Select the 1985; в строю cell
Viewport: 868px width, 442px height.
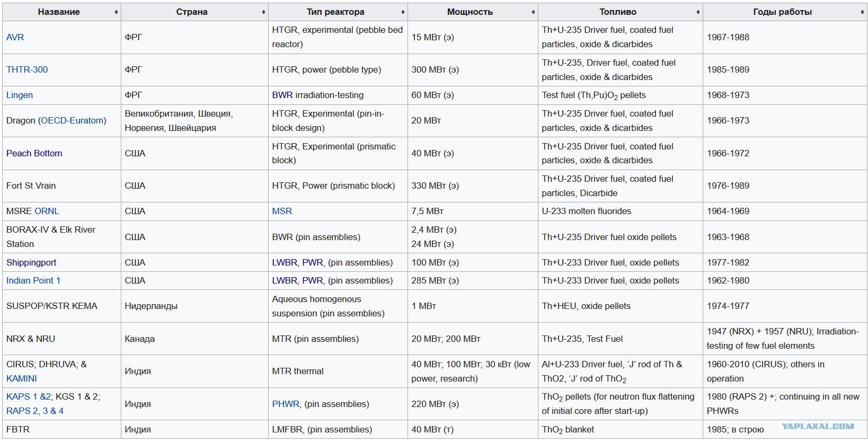click(785, 430)
